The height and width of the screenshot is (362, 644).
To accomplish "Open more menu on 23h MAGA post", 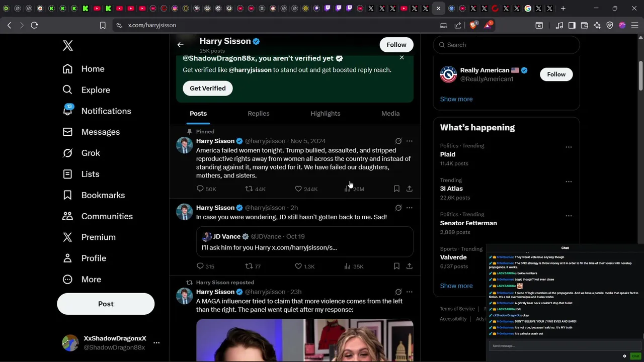I will tap(410, 292).
